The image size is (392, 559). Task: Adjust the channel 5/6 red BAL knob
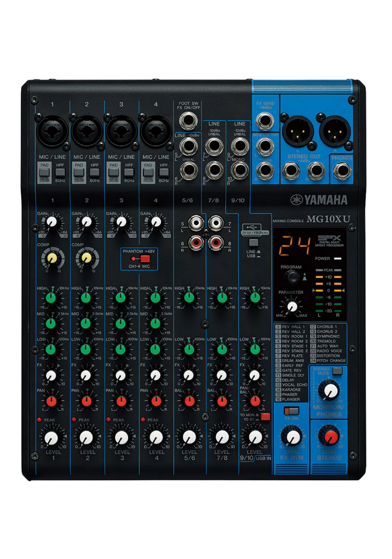point(189,401)
